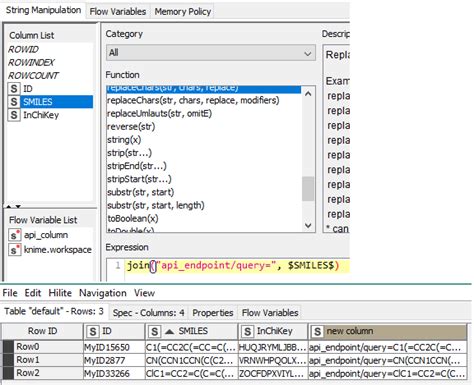
Task: Select the api_column flow variable
Action: (46, 235)
